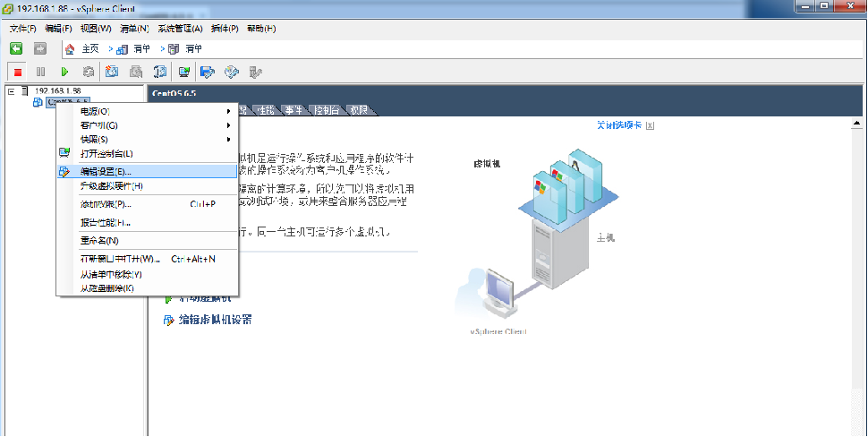Screen dimensions: 868x437
Task: Click the icon beside 编辑虚拟机设置 link
Action: click(x=169, y=320)
